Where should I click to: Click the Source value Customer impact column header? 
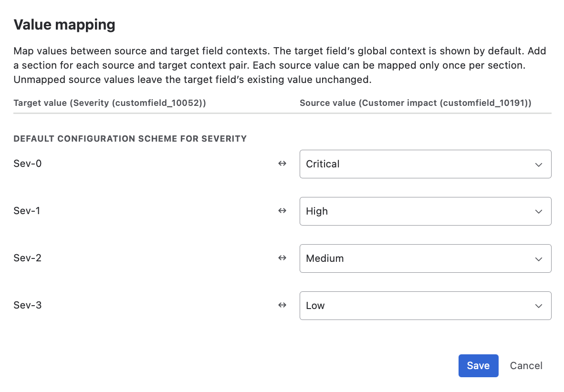pyautogui.click(x=416, y=103)
